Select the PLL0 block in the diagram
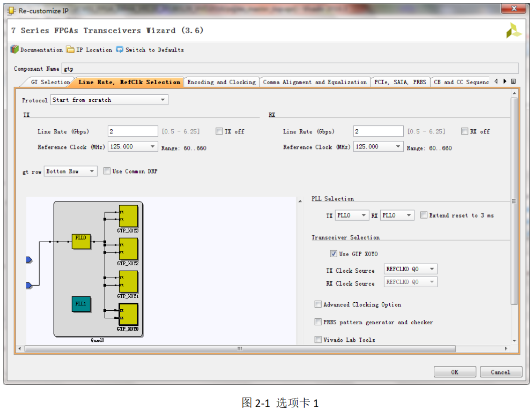 (81, 241)
